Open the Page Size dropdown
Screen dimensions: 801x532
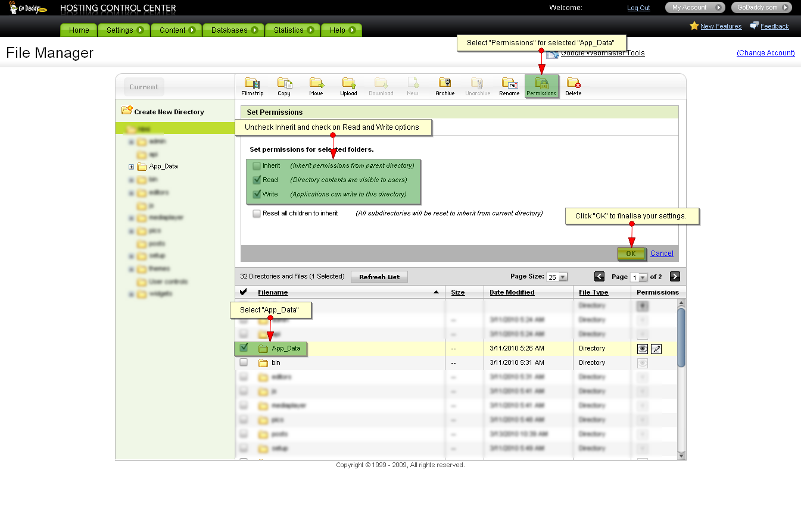click(563, 277)
